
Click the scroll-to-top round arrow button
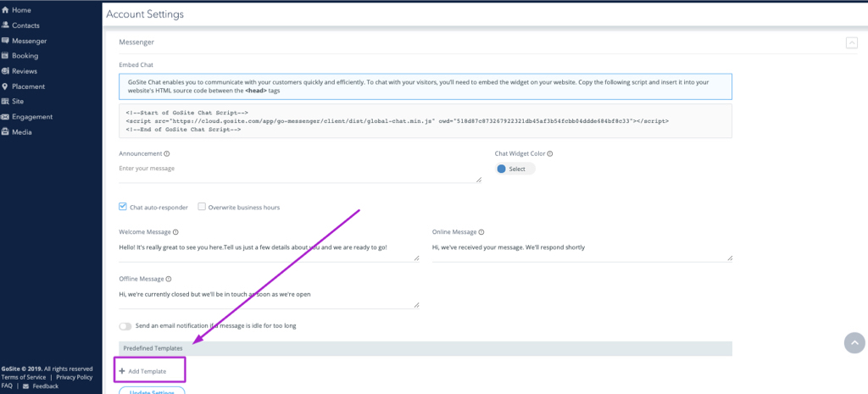tap(854, 342)
